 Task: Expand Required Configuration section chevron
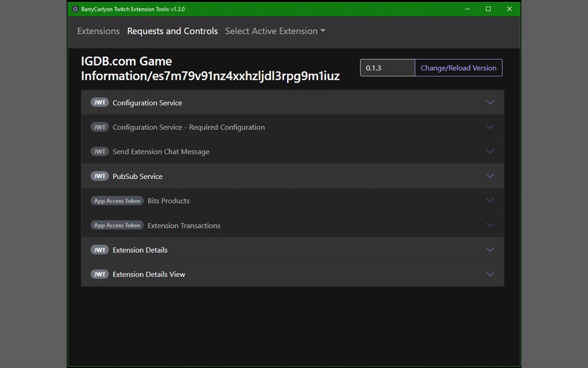[490, 127]
